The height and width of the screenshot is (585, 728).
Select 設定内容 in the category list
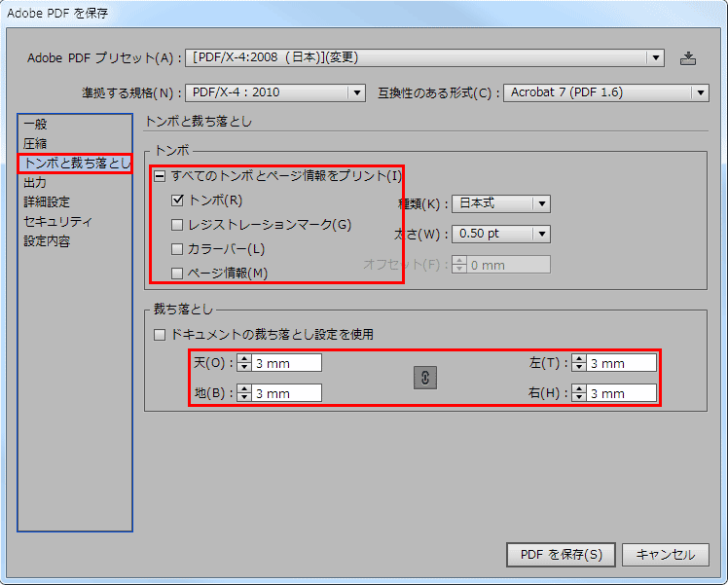coord(74,241)
